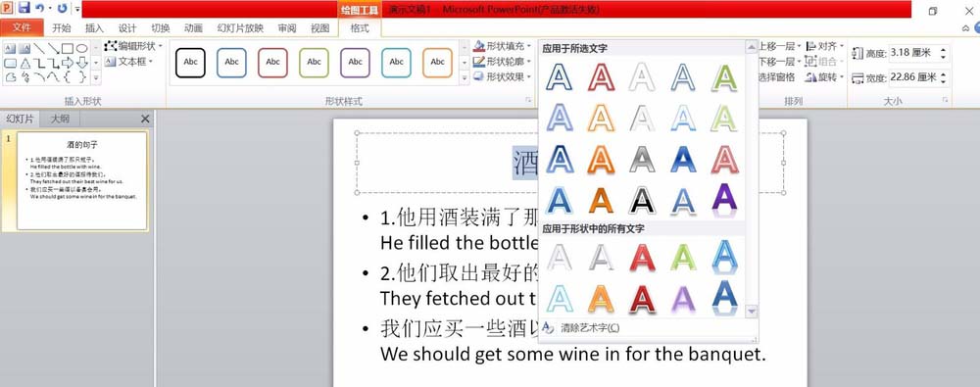Apply the purple gradient WordArt style
The width and height of the screenshot is (980, 387).
click(x=724, y=199)
